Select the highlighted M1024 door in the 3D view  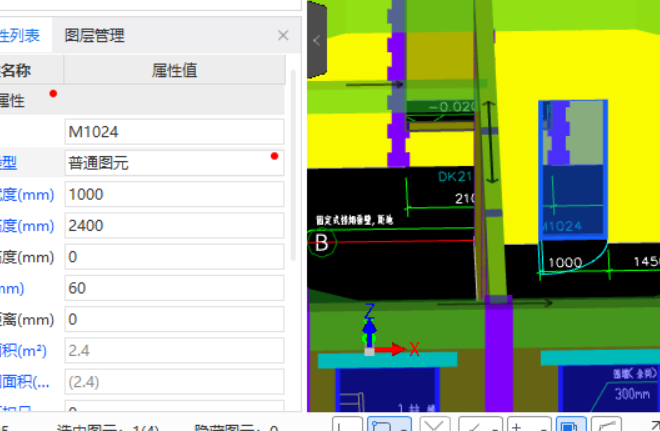573,170
